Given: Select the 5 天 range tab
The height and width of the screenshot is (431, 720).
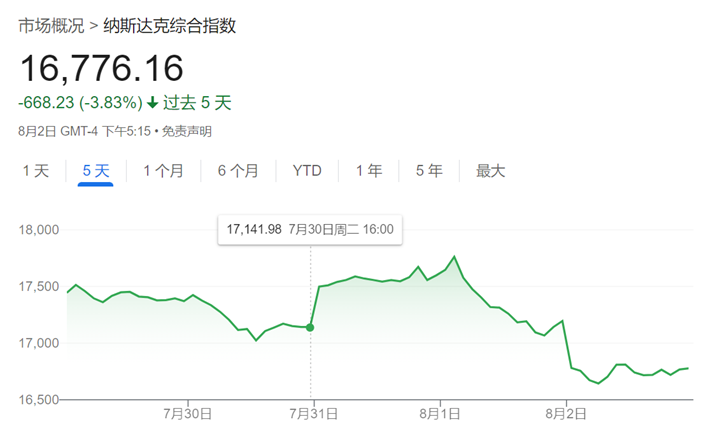Looking at the screenshot, I should click(x=95, y=171).
